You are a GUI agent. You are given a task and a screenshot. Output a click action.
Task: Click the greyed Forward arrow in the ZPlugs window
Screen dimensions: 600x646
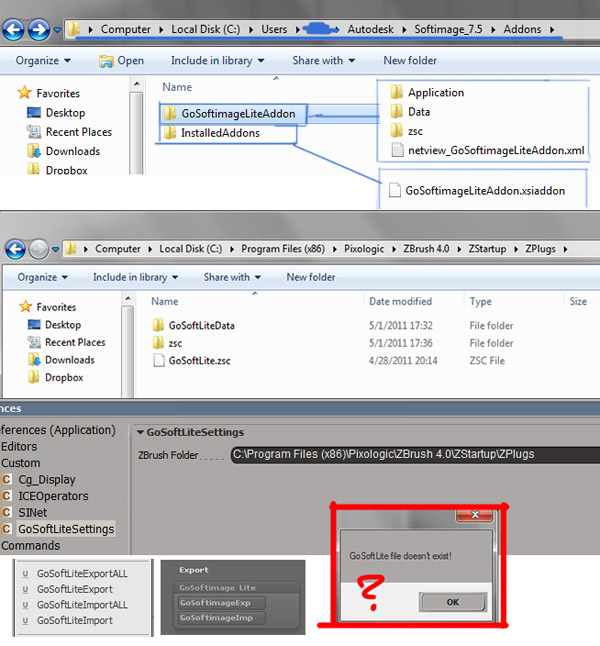(39, 249)
